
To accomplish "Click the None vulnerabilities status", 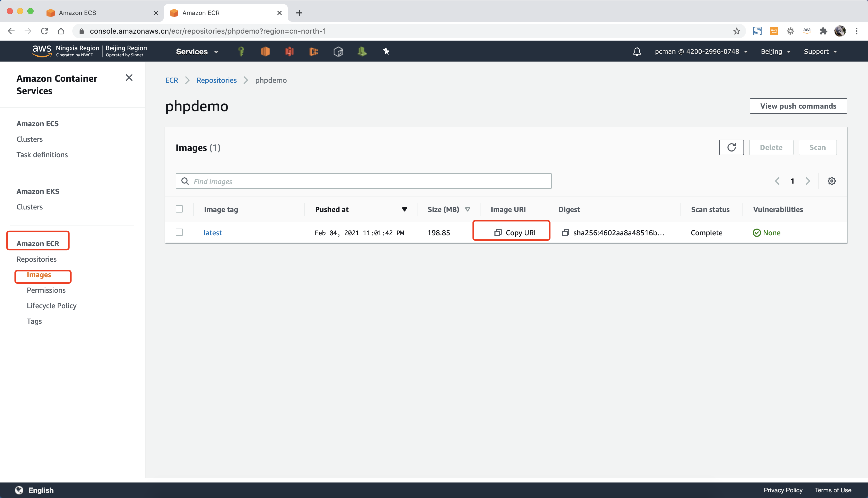I will click(766, 233).
